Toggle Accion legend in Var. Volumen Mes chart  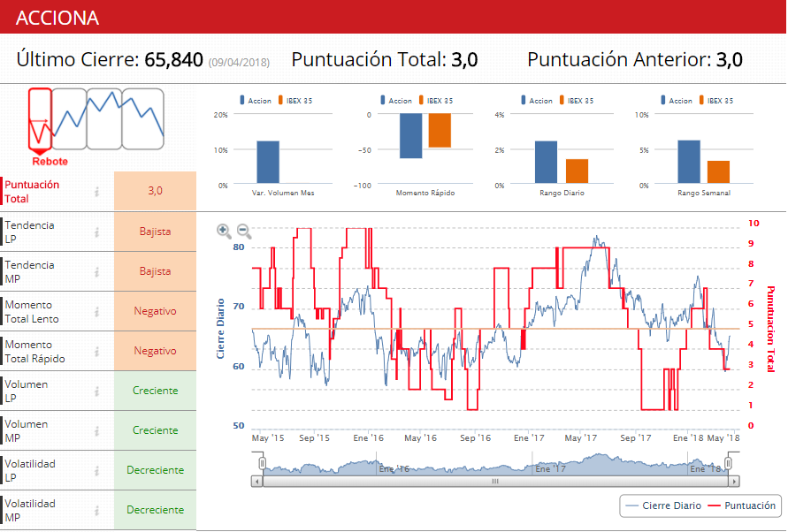(x=256, y=101)
